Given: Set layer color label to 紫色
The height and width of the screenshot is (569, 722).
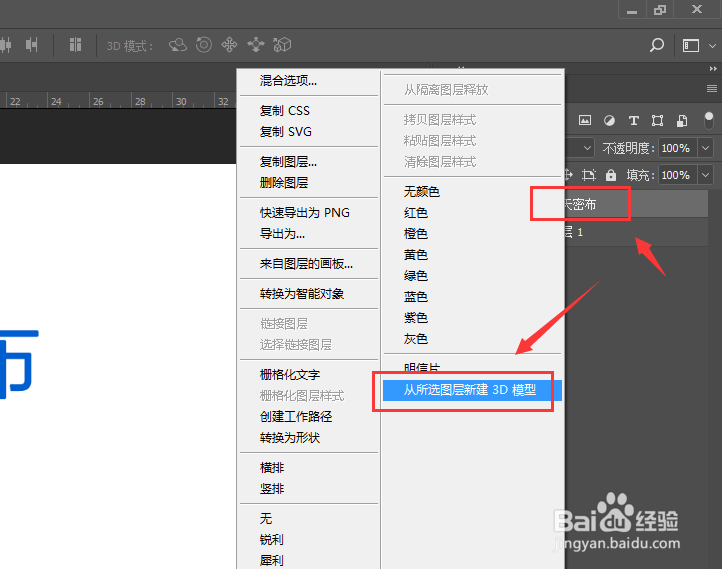Looking at the screenshot, I should pos(416,318).
